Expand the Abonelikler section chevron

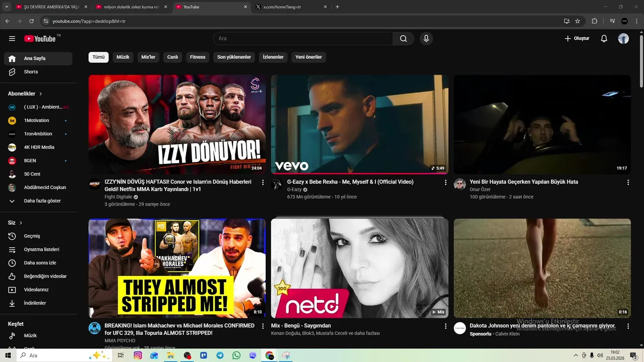(41, 94)
